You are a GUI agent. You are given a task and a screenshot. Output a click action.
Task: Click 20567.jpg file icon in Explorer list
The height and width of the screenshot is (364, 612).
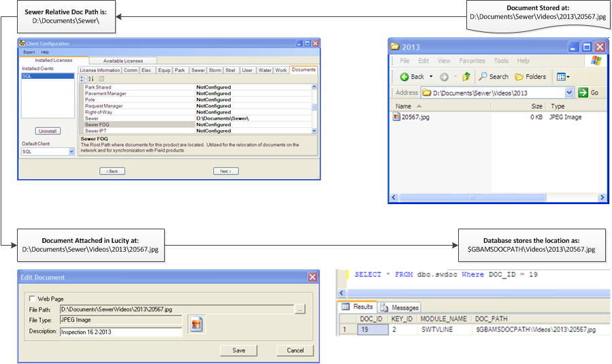397,116
